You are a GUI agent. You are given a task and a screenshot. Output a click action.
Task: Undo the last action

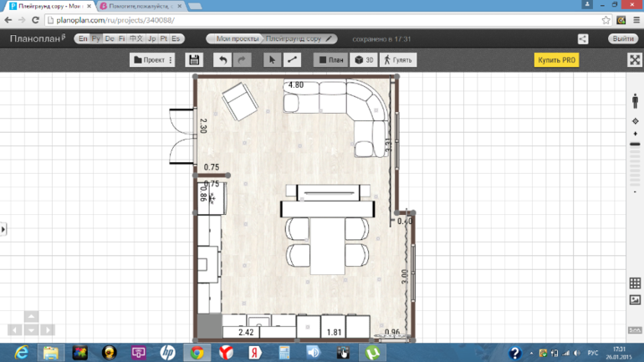coord(222,60)
